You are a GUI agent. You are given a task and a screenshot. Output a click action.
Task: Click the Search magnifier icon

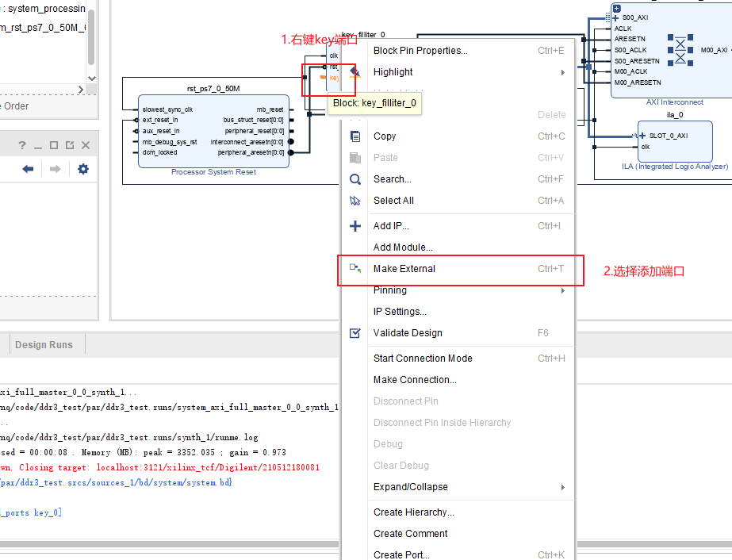coord(355,179)
